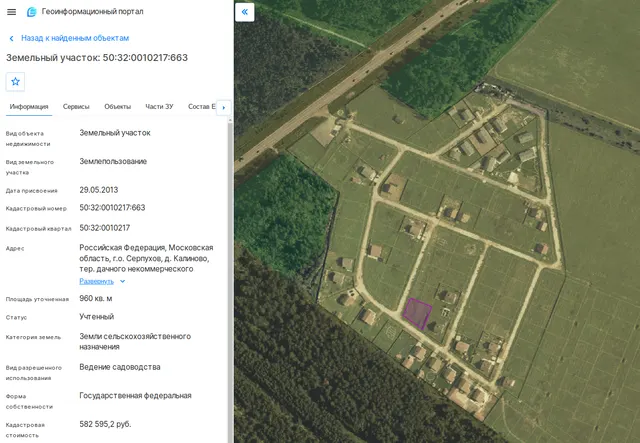The image size is (640, 443).
Task: Click the cadastral number value 50:32:0010217:663
Action: 112,208
